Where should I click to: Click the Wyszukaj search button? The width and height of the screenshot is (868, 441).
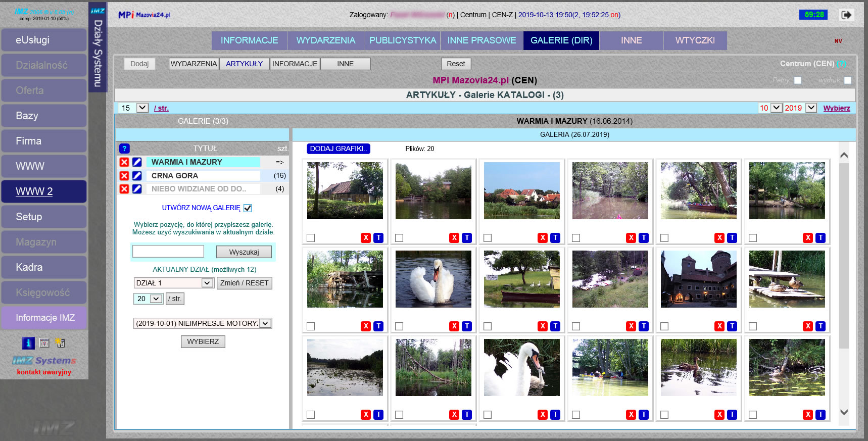(244, 252)
